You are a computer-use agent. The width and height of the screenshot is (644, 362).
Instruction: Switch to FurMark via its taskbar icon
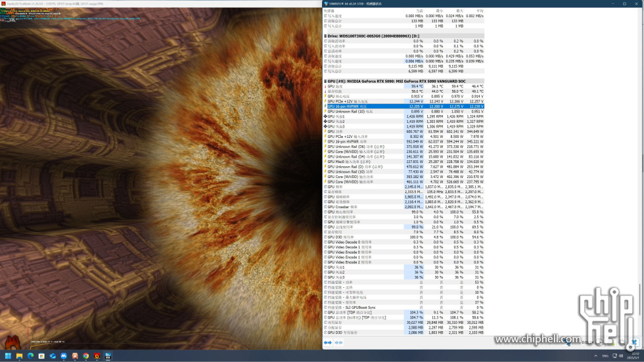97,356
